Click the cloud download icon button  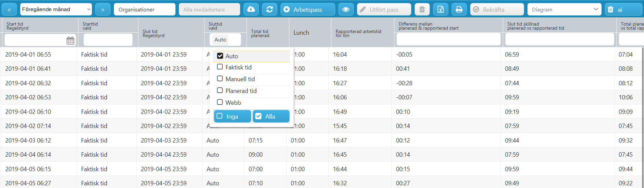coord(251,9)
